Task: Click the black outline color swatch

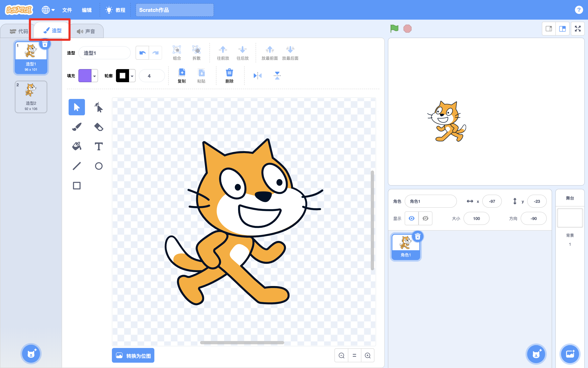Action: 122,76
